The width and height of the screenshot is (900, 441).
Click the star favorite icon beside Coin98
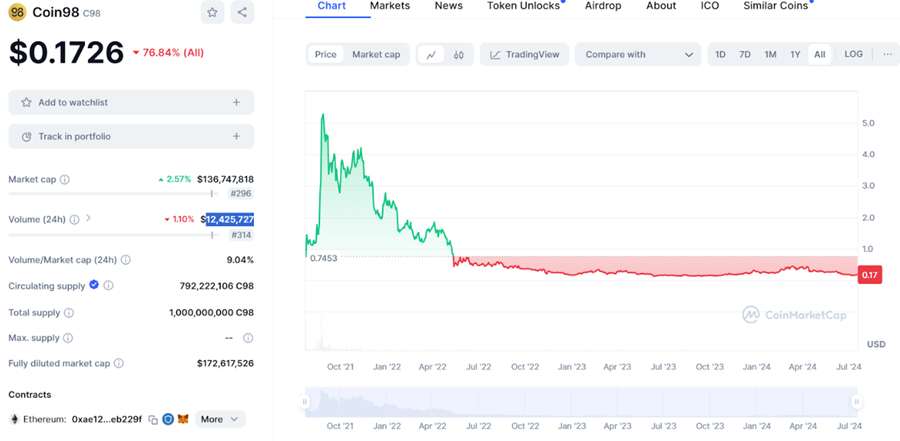tap(212, 12)
